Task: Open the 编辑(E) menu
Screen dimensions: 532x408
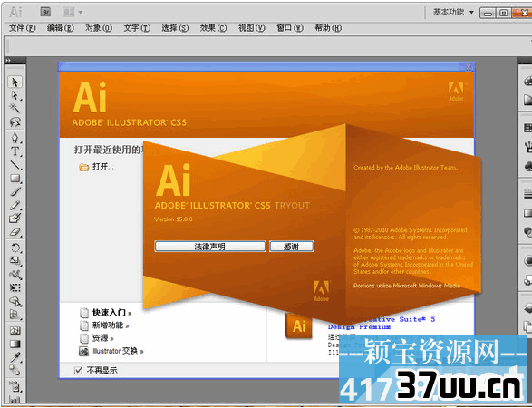Action: 61,28
